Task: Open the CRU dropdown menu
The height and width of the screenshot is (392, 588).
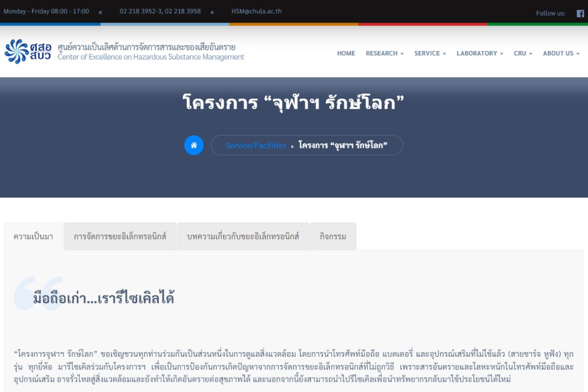Action: pos(523,53)
